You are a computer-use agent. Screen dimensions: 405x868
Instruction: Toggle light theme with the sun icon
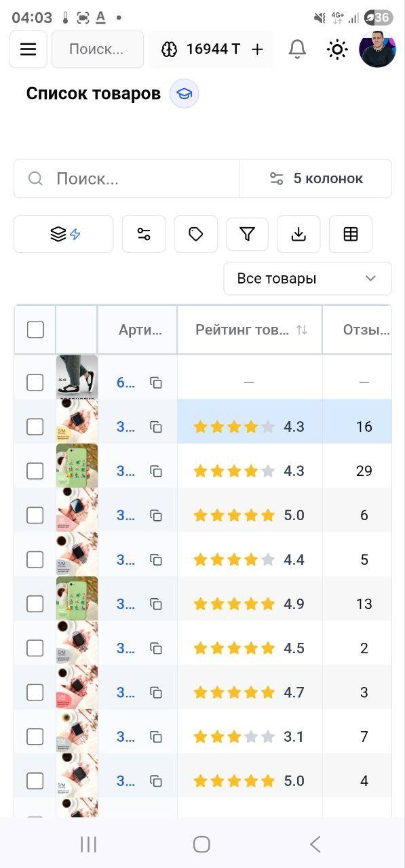[336, 49]
